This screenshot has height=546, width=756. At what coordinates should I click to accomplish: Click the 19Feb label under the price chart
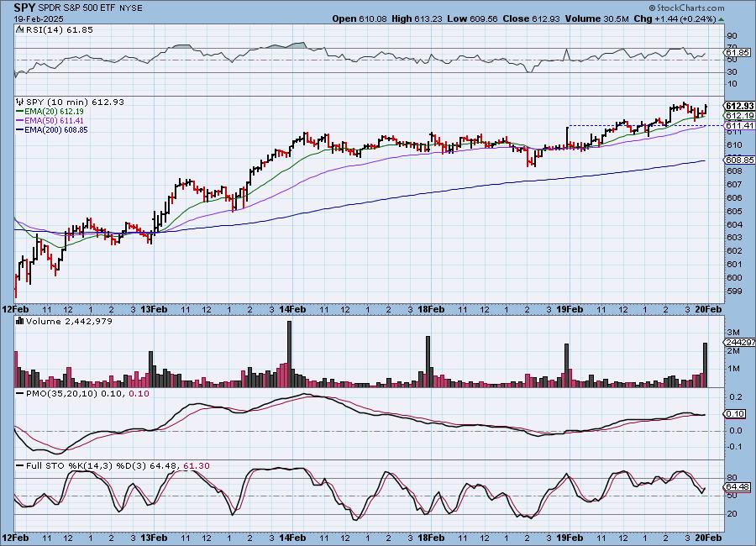click(570, 309)
